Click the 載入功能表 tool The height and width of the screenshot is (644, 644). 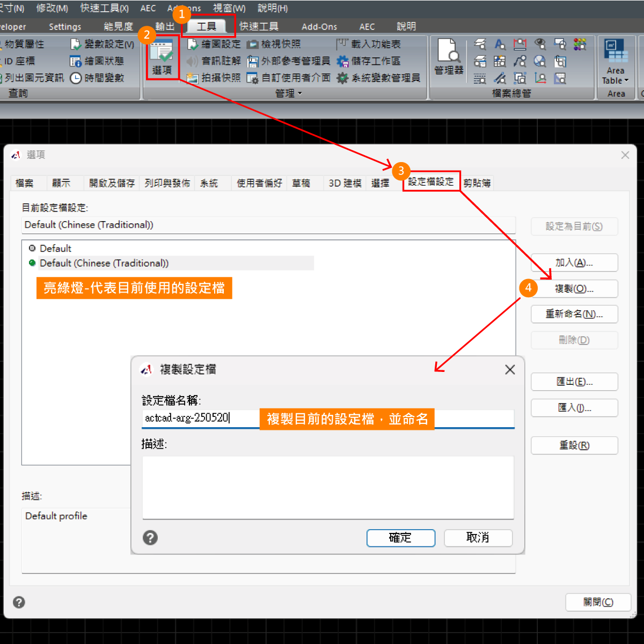[x=369, y=44]
